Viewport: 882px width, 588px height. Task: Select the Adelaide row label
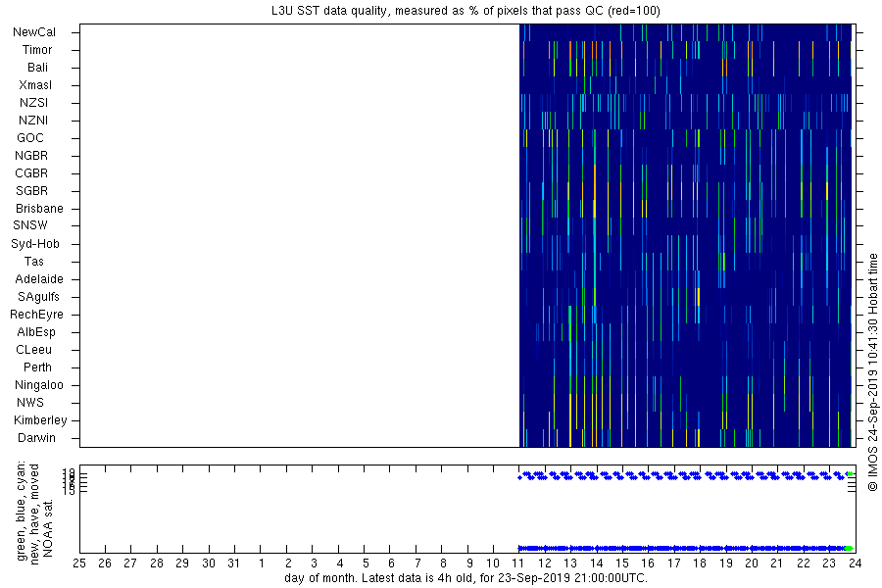tap(39, 279)
